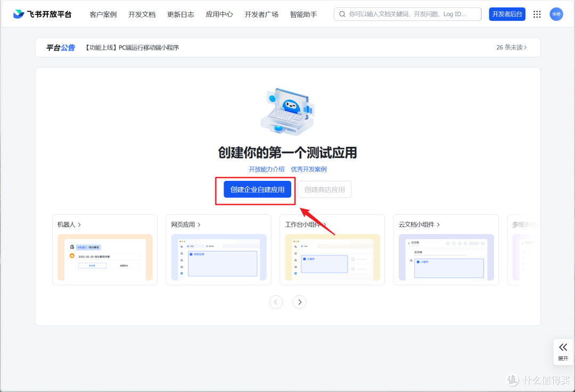Image resolution: width=575 pixels, height=392 pixels.
Task: Open the 开发者广场 nav item
Action: click(261, 14)
